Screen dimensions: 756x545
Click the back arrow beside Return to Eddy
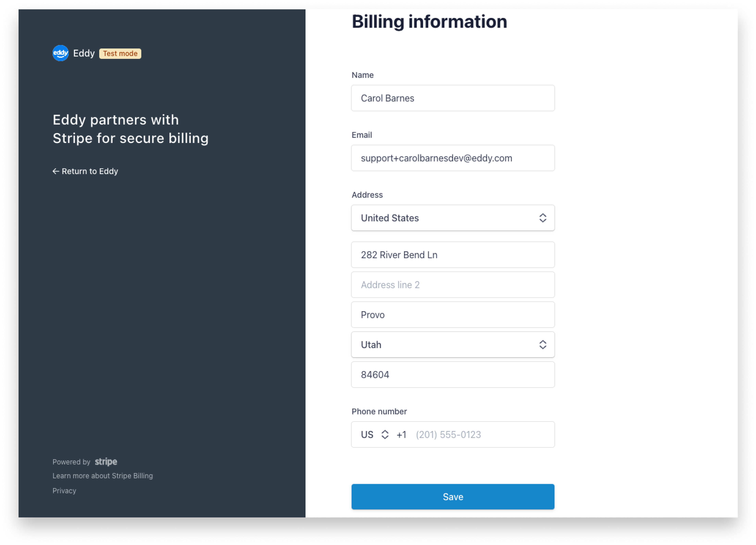pyautogui.click(x=56, y=171)
